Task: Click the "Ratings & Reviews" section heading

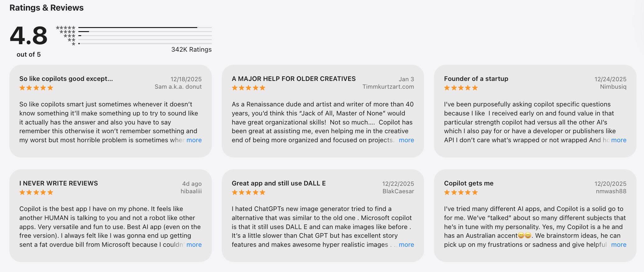Action: click(46, 8)
